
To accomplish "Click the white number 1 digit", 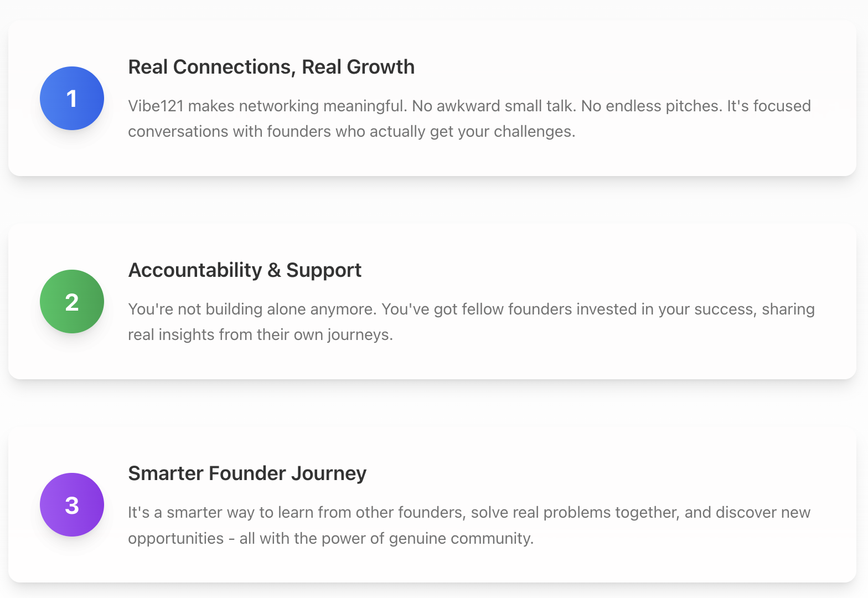I will pos(71,99).
